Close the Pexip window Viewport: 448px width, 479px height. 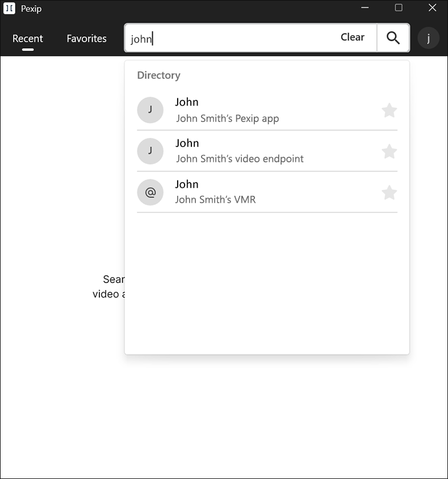coord(432,8)
